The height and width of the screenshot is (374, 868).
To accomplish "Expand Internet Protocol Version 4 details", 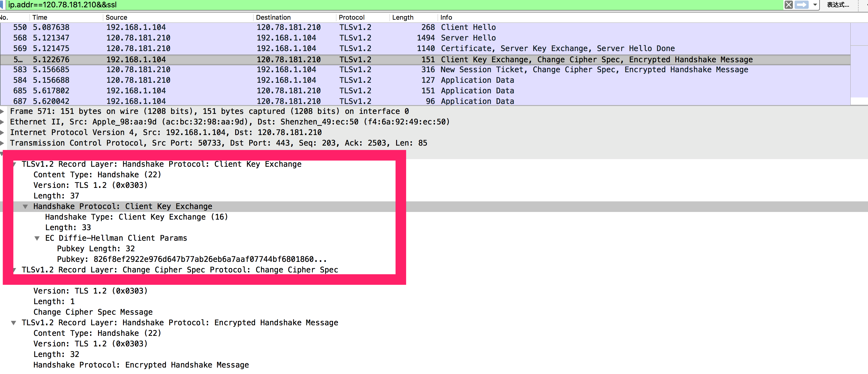I will point(3,132).
